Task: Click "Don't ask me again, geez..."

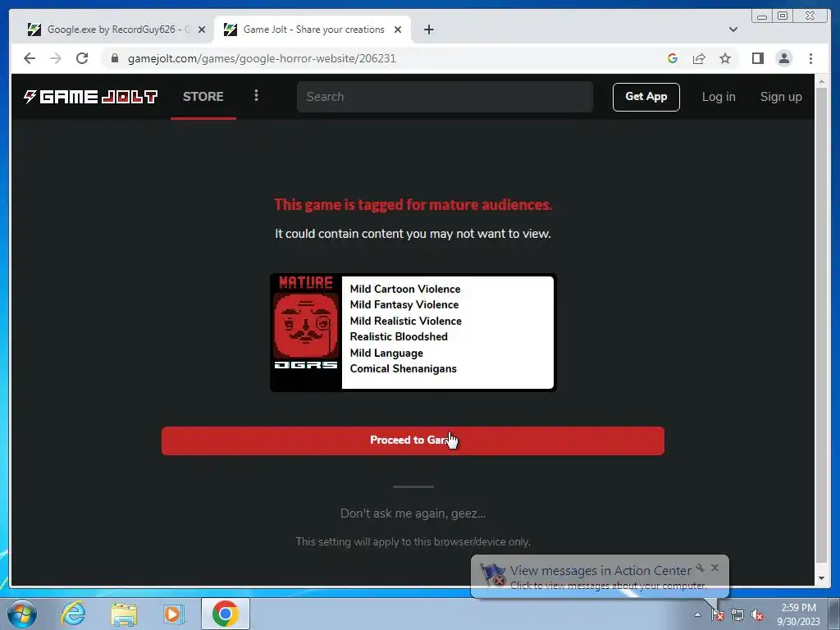Action: (x=413, y=514)
